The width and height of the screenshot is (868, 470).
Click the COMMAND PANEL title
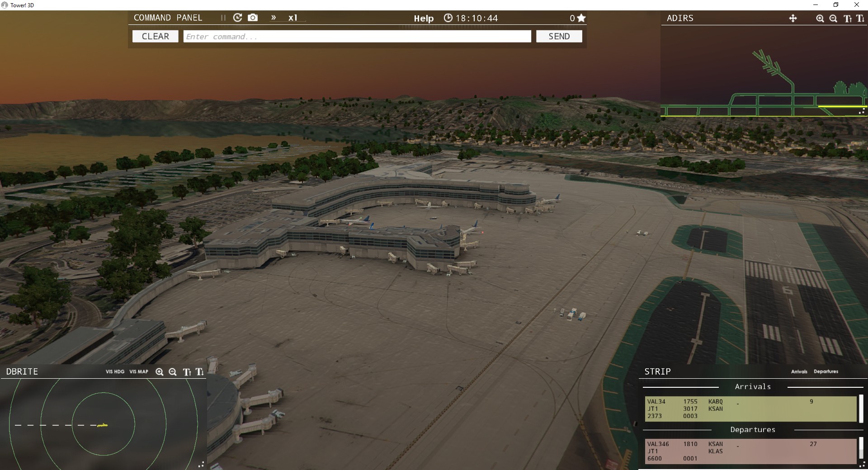click(x=168, y=18)
